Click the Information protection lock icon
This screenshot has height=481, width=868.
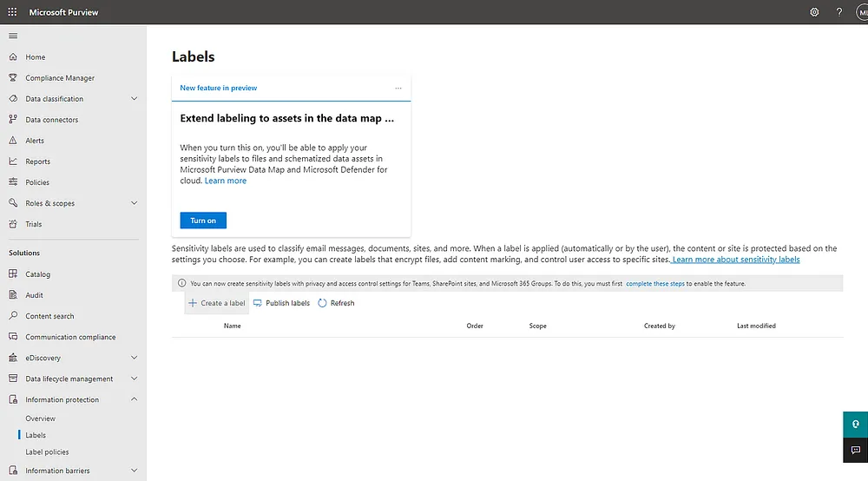pyautogui.click(x=13, y=399)
